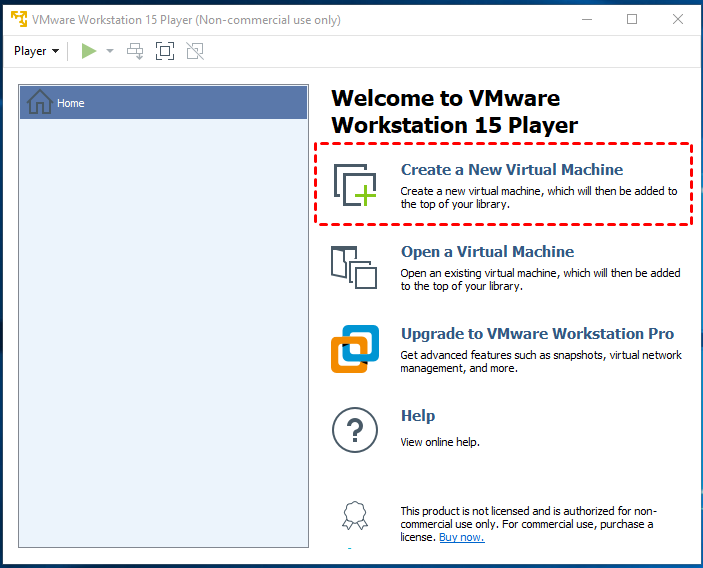Viewport: 703px width, 568px height.
Task: Open a Virtual Machine heading link
Action: [x=487, y=252]
